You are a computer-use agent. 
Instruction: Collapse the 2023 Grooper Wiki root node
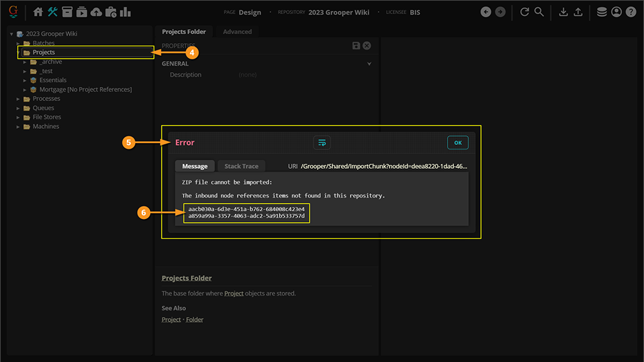pos(12,34)
